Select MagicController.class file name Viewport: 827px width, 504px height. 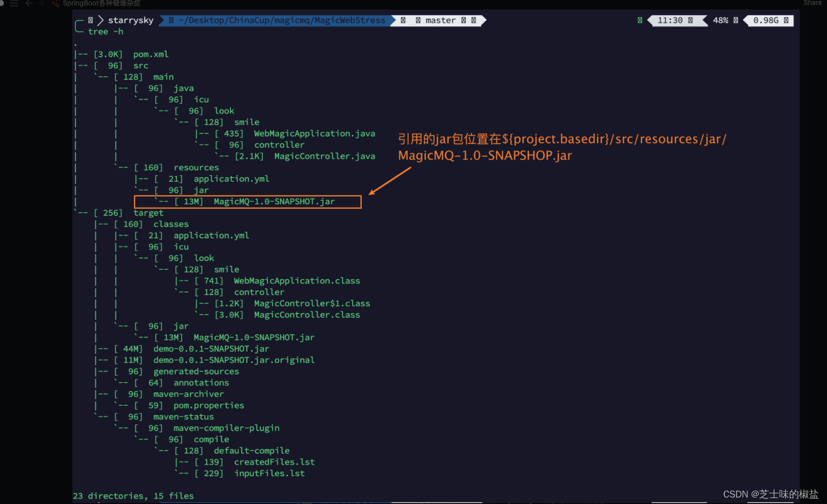[x=307, y=315]
